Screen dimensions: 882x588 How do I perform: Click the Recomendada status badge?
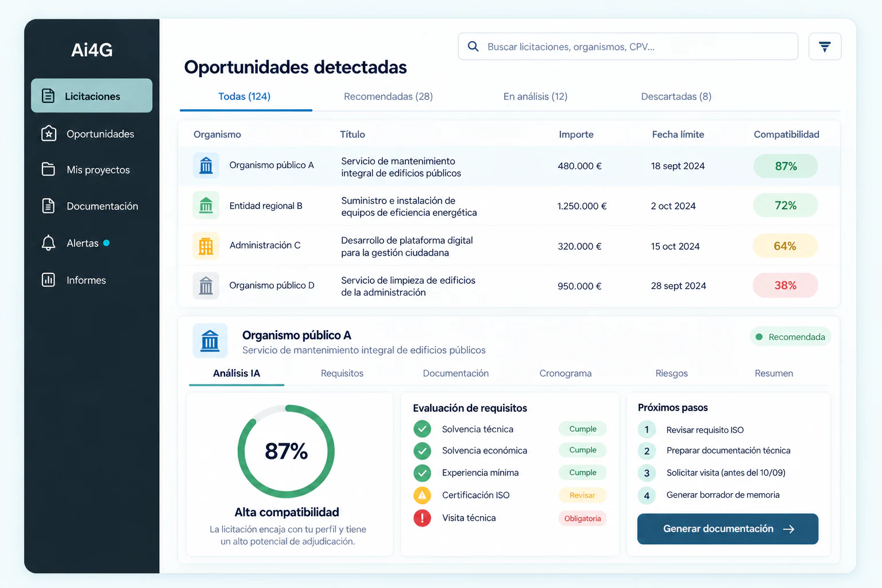point(790,337)
